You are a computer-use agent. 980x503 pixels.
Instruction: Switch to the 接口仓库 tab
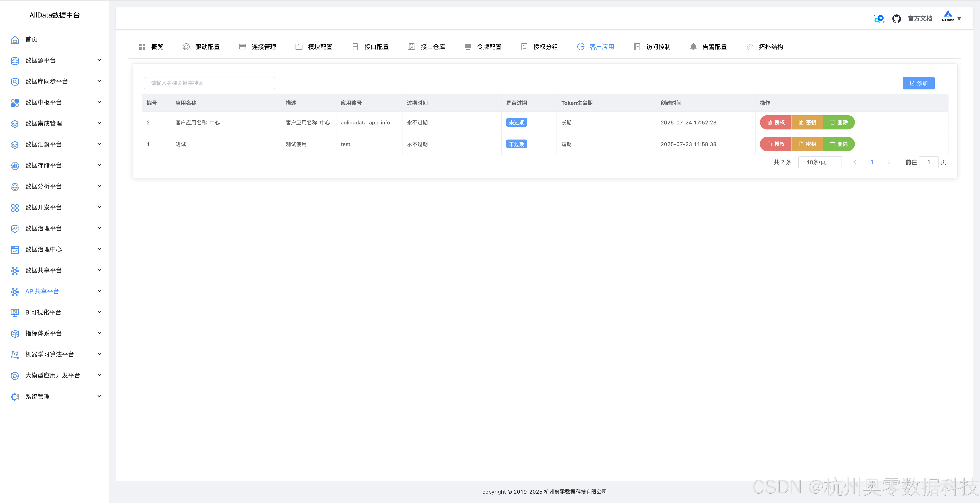click(x=432, y=47)
